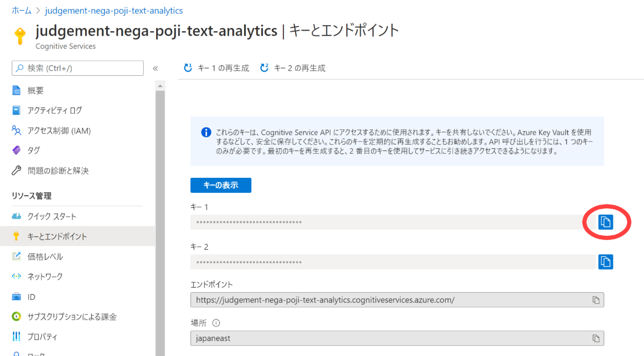Click the クイック スタート cloud icon

click(17, 216)
